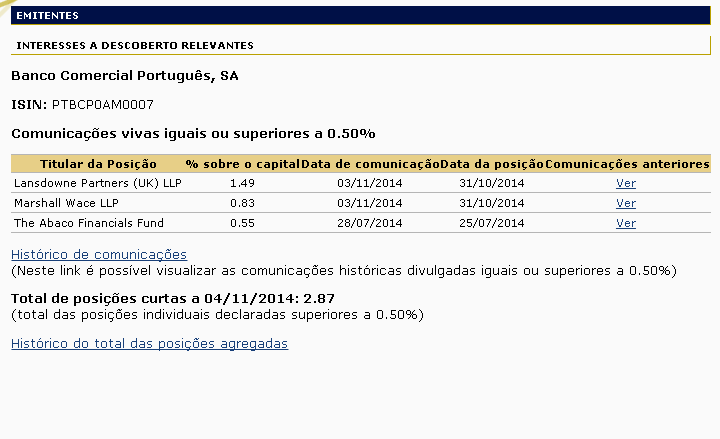720x439 pixels.
Task: Select the Marshall Wace LLP cell
Action: click(x=67, y=203)
